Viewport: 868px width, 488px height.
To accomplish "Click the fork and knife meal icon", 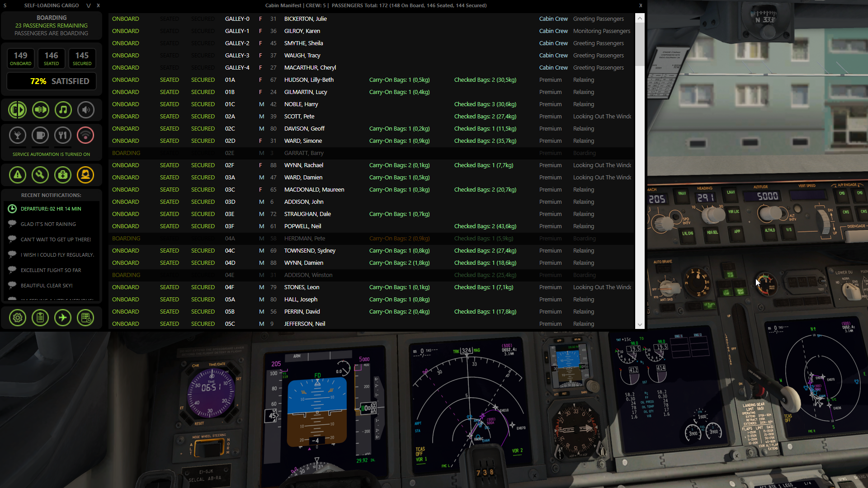I will [63, 135].
